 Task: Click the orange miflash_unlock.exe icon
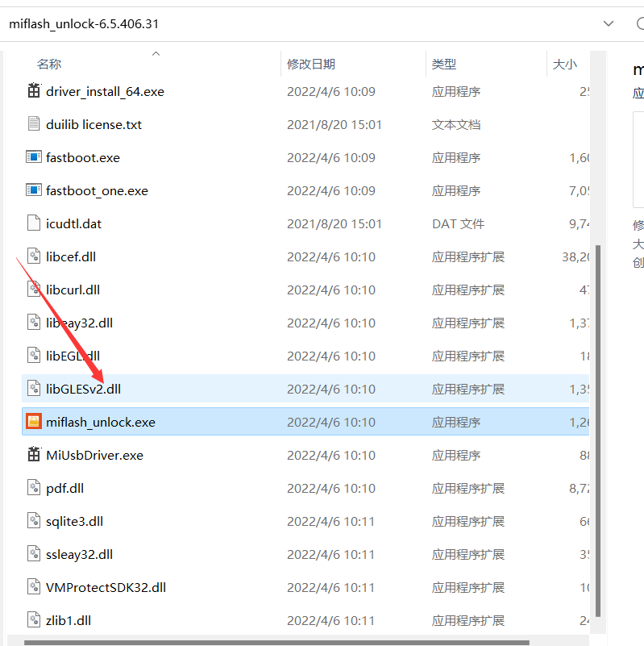coord(34,421)
